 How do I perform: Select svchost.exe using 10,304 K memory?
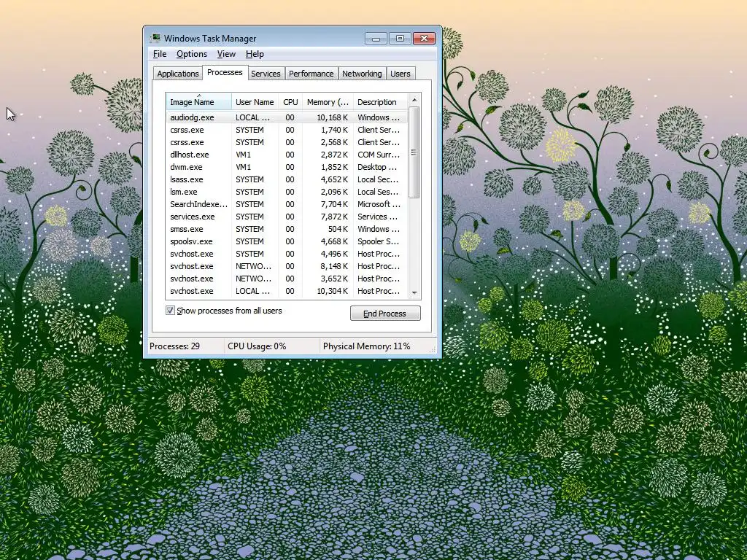pos(287,290)
